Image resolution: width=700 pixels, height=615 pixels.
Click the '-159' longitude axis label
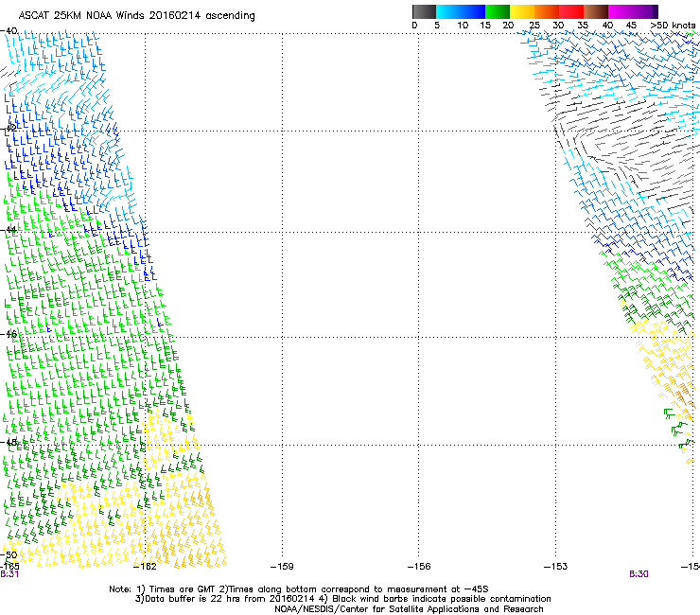coord(282,567)
